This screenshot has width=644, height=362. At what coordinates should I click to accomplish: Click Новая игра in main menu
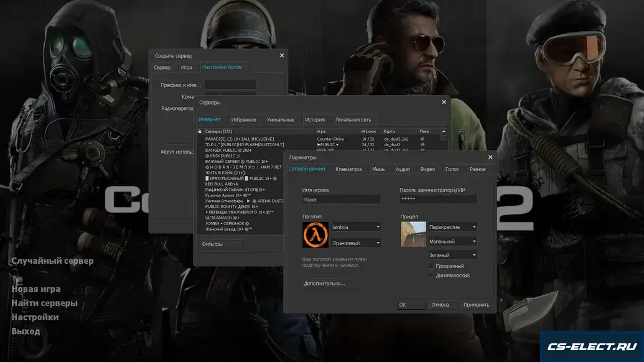pos(36,289)
